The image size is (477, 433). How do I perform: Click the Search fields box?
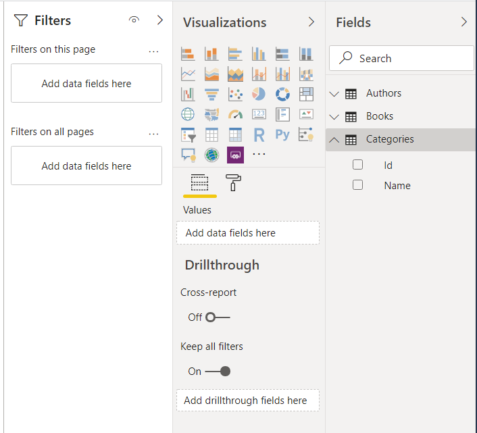click(401, 58)
